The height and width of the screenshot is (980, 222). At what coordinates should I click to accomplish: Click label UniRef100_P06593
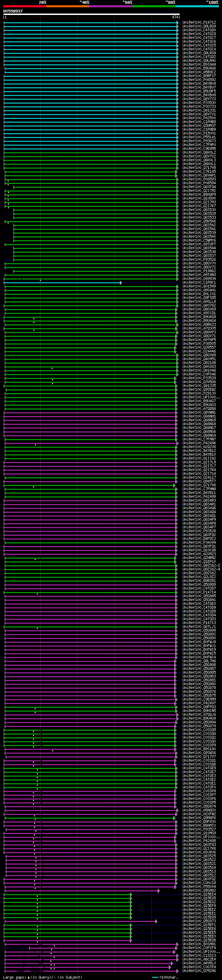coord(199,179)
